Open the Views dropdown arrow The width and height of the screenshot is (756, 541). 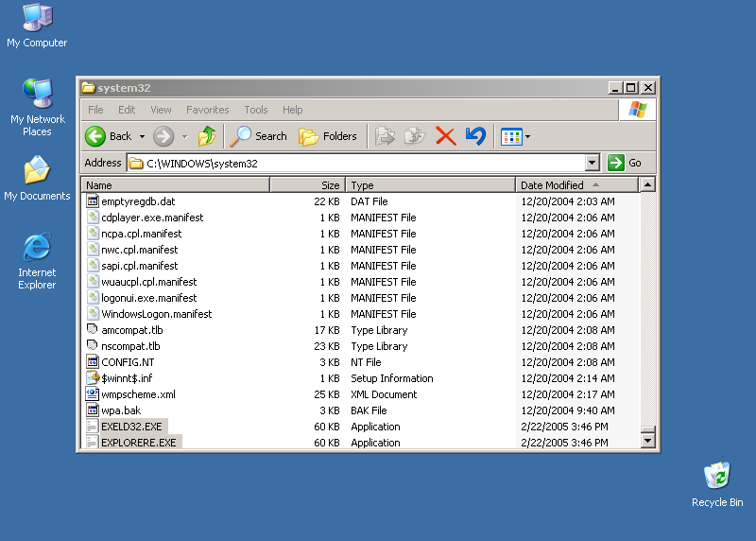tap(527, 137)
